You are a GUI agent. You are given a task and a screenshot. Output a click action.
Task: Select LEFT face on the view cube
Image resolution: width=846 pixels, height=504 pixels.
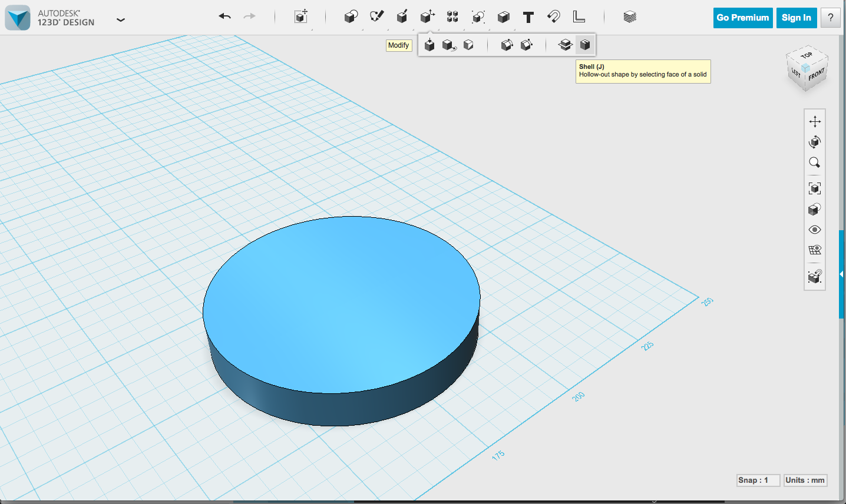pos(796,72)
